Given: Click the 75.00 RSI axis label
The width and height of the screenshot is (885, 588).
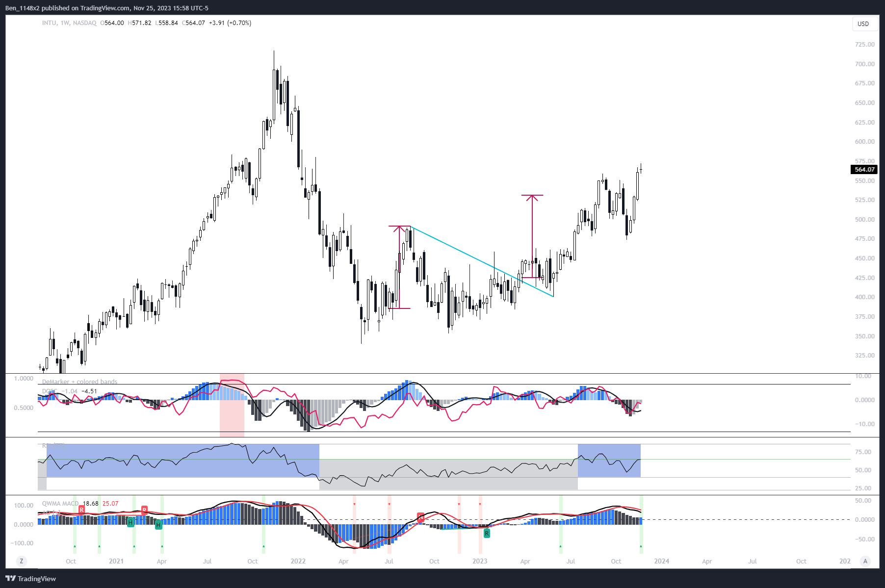Looking at the screenshot, I should [863, 452].
